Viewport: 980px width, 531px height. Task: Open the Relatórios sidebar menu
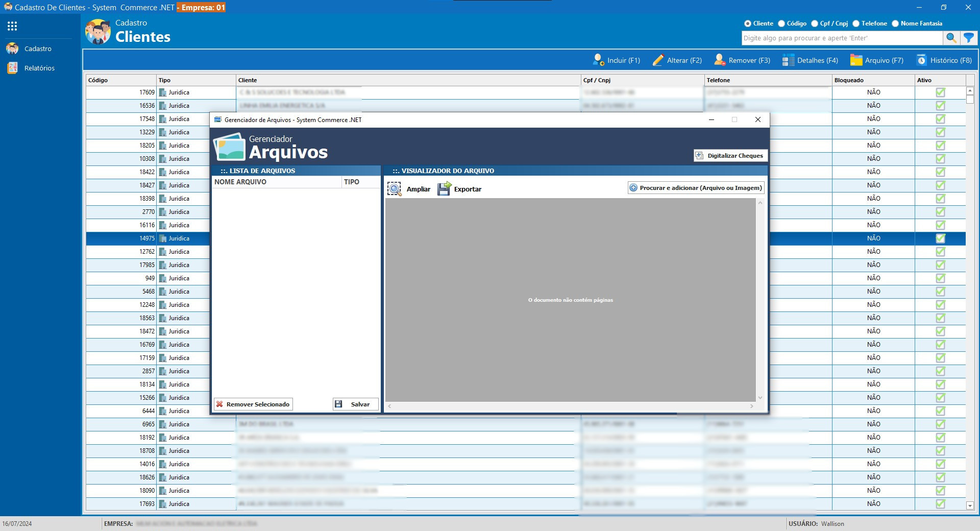coord(39,68)
